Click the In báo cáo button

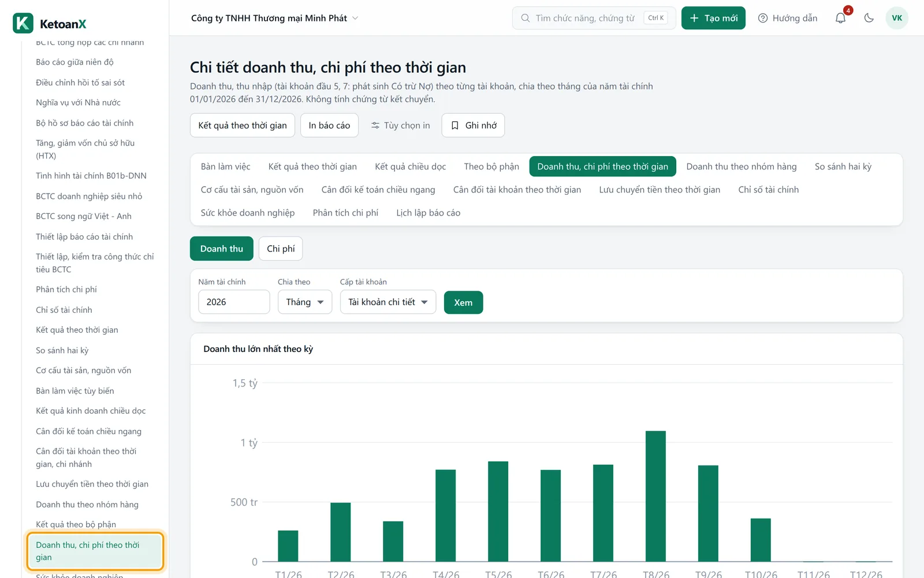pos(329,125)
